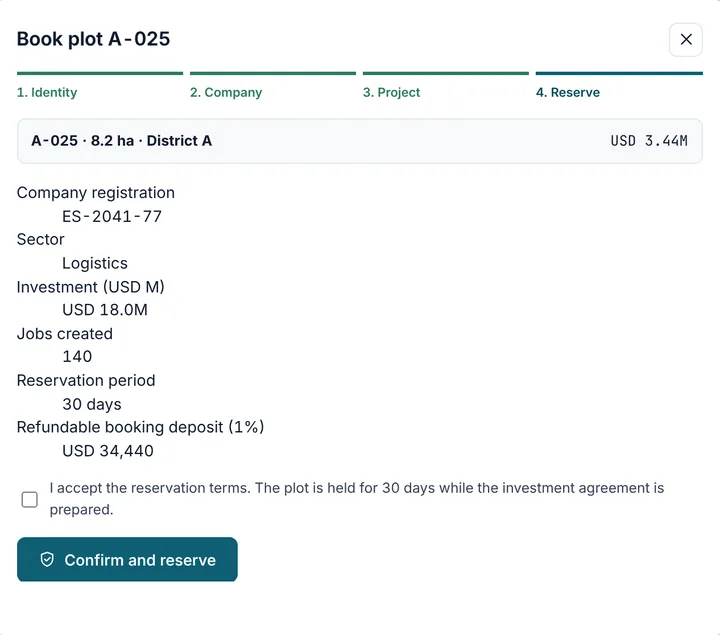Go back to the 1. Identity step
The image size is (720, 635).
[x=47, y=92]
